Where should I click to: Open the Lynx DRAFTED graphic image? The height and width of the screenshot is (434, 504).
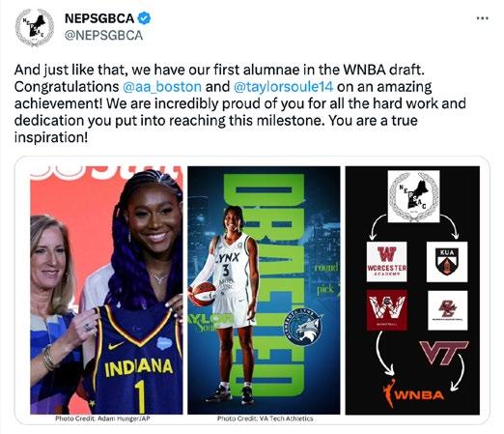pos(264,290)
